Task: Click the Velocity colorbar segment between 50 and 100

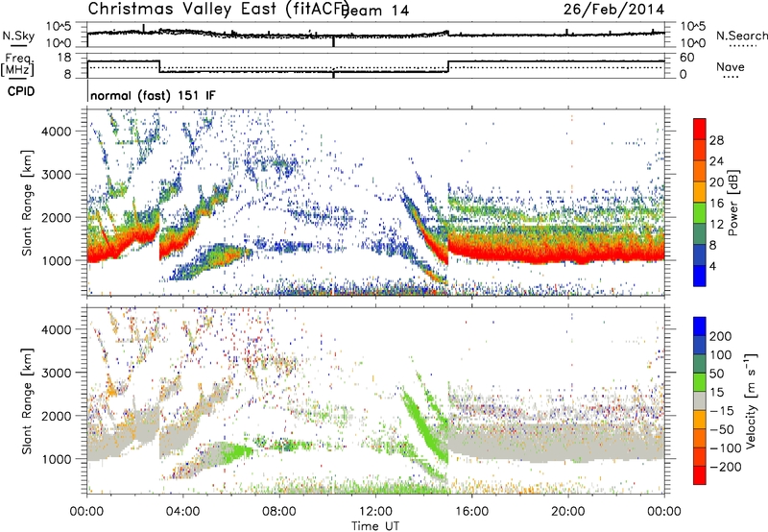Action: click(x=700, y=364)
